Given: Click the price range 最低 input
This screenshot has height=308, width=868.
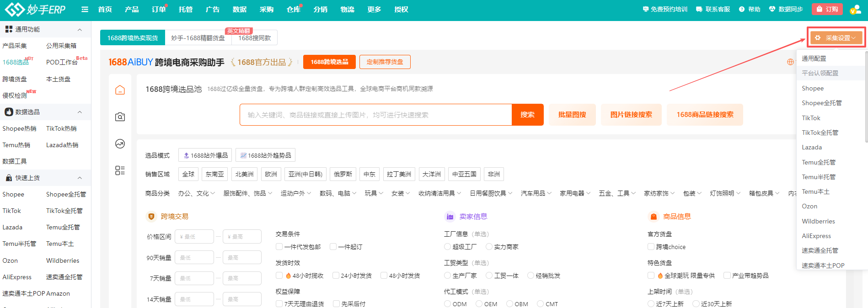Looking at the screenshot, I should (x=194, y=237).
